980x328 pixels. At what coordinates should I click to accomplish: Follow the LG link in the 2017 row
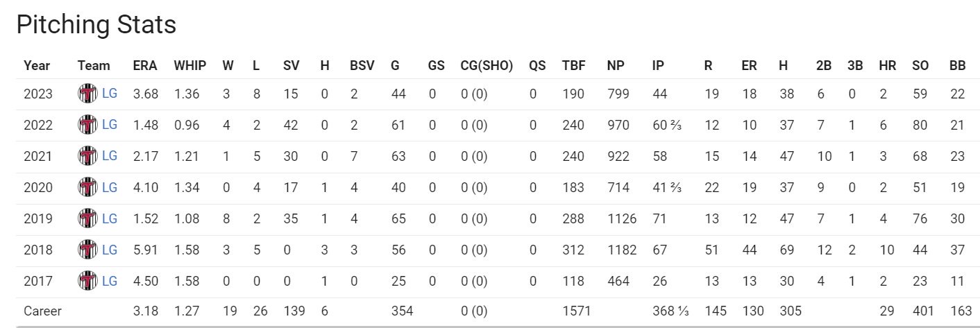pos(110,281)
